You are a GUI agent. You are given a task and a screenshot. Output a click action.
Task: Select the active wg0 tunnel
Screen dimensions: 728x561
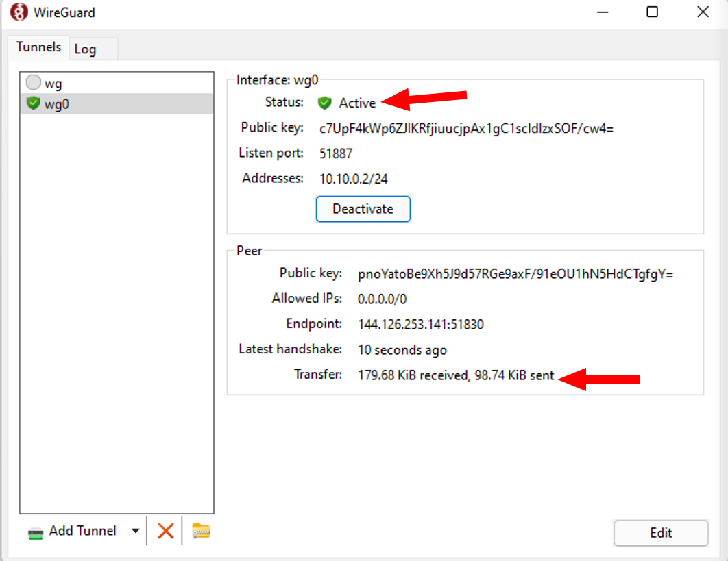pyautogui.click(x=117, y=103)
